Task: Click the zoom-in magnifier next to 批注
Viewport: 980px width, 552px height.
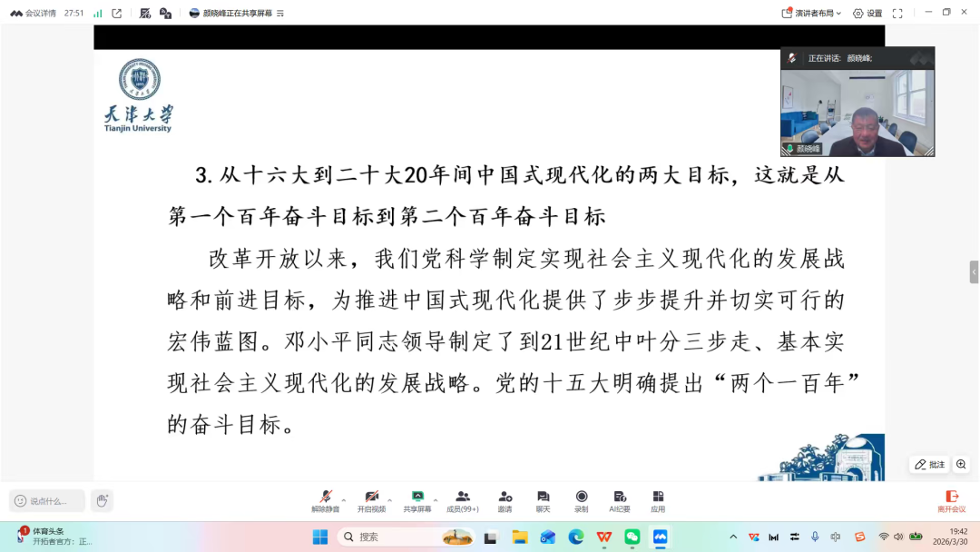Action: click(x=961, y=464)
